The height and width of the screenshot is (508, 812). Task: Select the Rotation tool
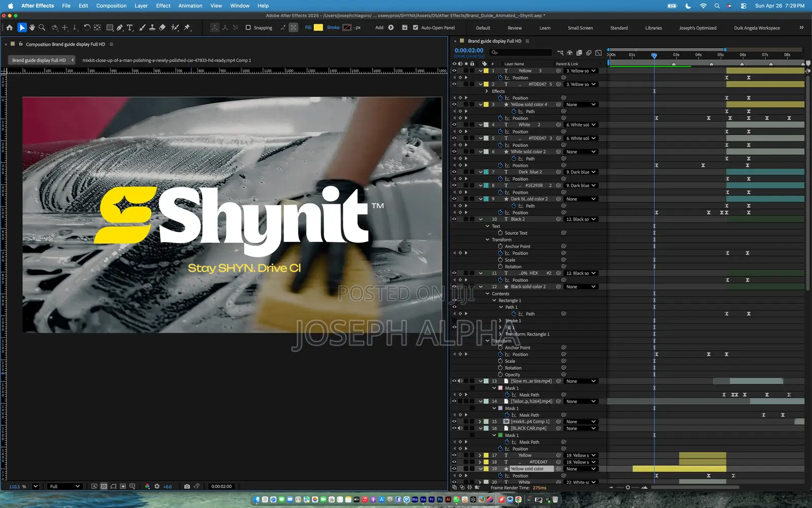pyautogui.click(x=87, y=27)
